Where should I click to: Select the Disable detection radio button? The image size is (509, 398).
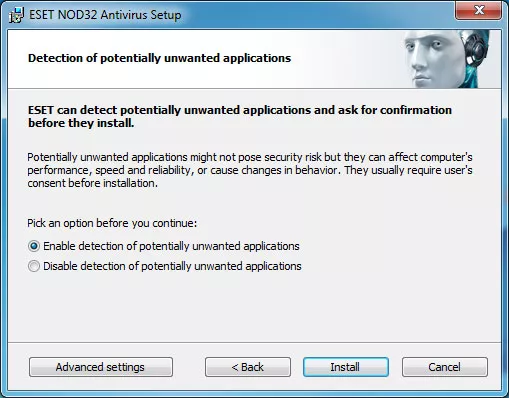[x=34, y=266]
